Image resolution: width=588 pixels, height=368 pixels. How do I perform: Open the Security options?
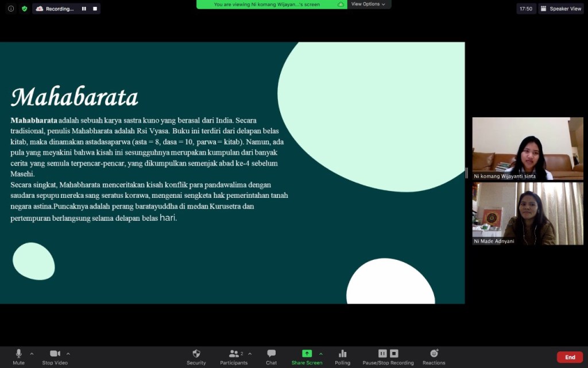click(196, 356)
